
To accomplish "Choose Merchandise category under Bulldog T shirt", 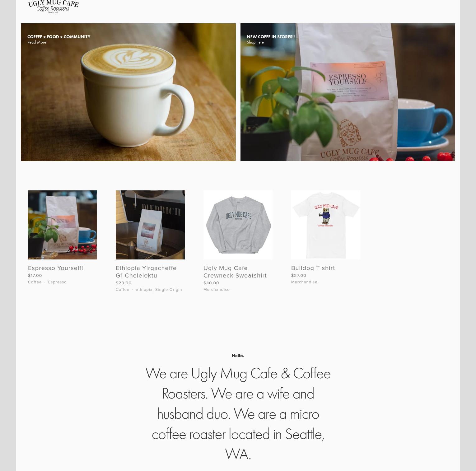I will (x=304, y=282).
